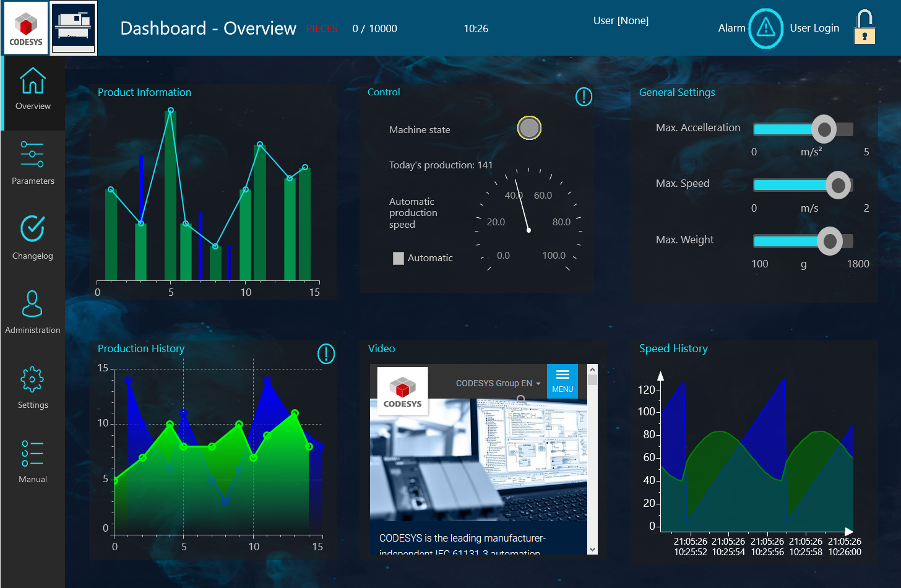The image size is (901, 588).
Task: Open the Settings gear page
Action: [x=33, y=387]
